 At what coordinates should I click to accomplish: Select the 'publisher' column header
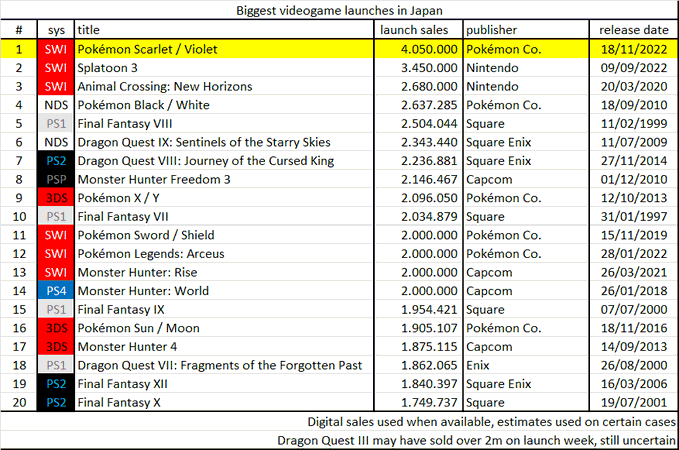491,30
